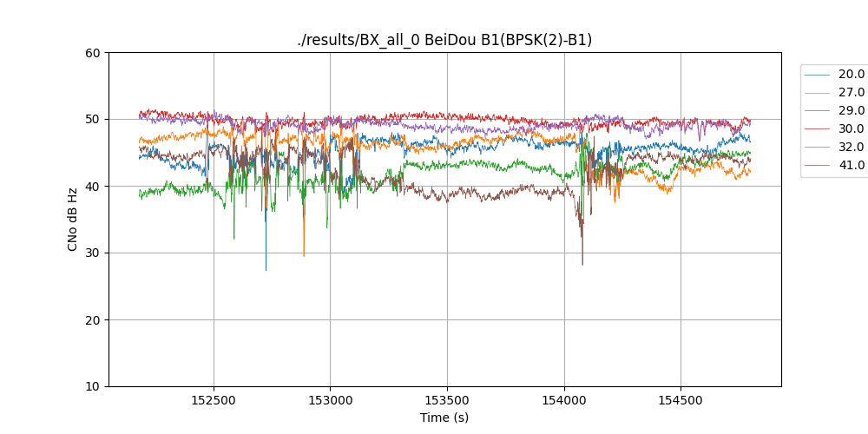Select the 41.0 legend entry label
The width and height of the screenshot is (868, 434).
coord(851,166)
